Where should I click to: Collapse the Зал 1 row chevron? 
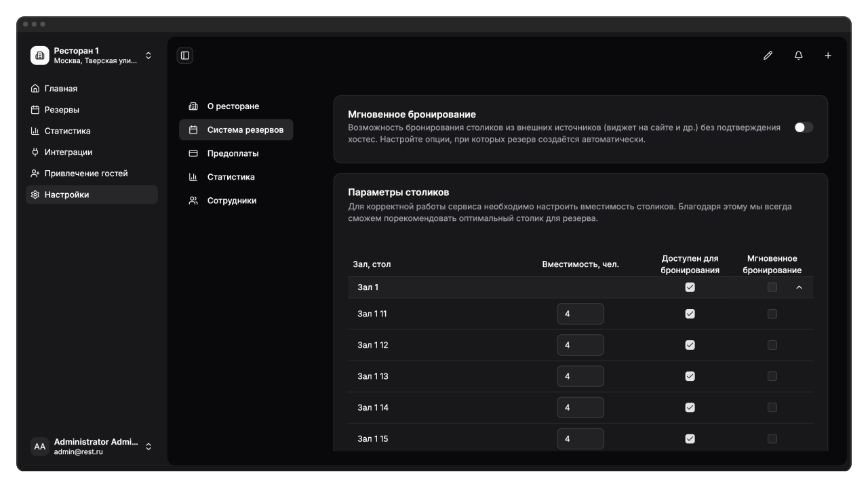click(799, 287)
